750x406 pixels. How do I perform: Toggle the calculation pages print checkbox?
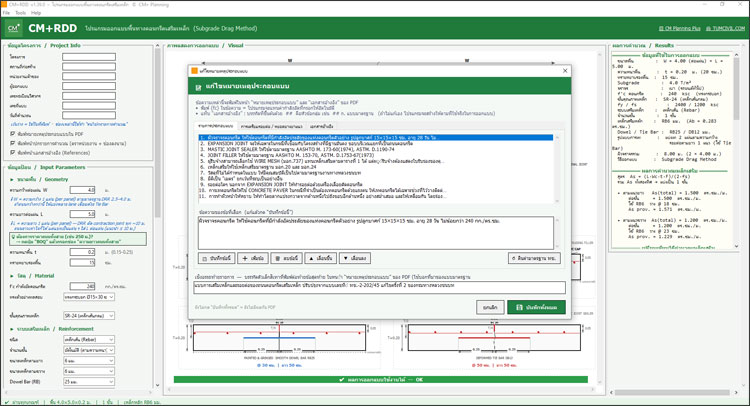coord(12,143)
